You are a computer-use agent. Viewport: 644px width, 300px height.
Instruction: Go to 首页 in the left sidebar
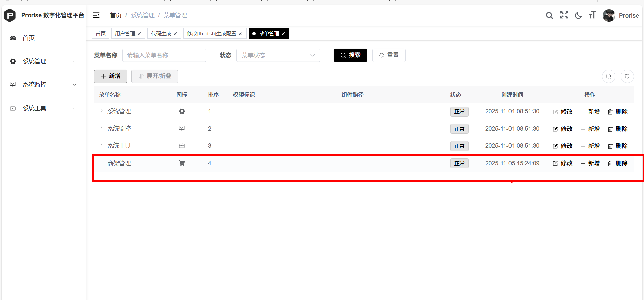click(x=29, y=38)
